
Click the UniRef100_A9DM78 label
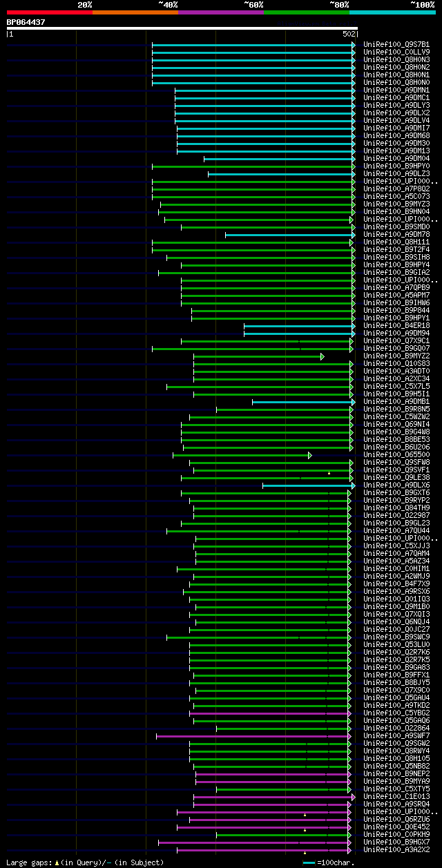coord(396,234)
